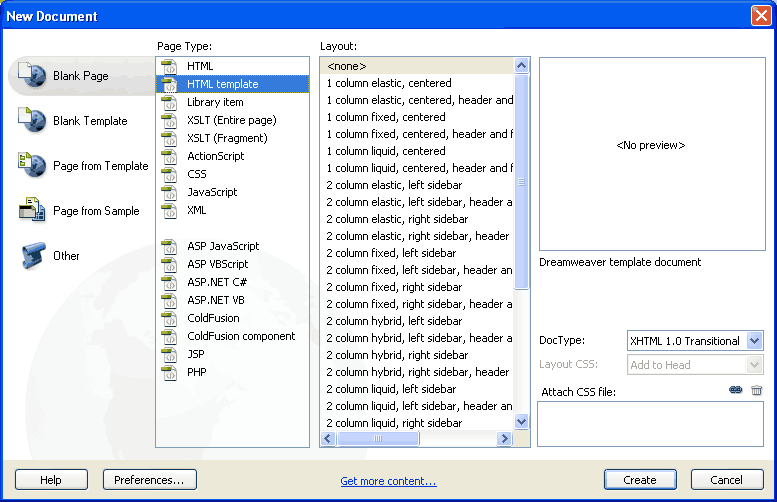777x502 pixels.
Task: Select the CSS page type icon
Action: (169, 174)
